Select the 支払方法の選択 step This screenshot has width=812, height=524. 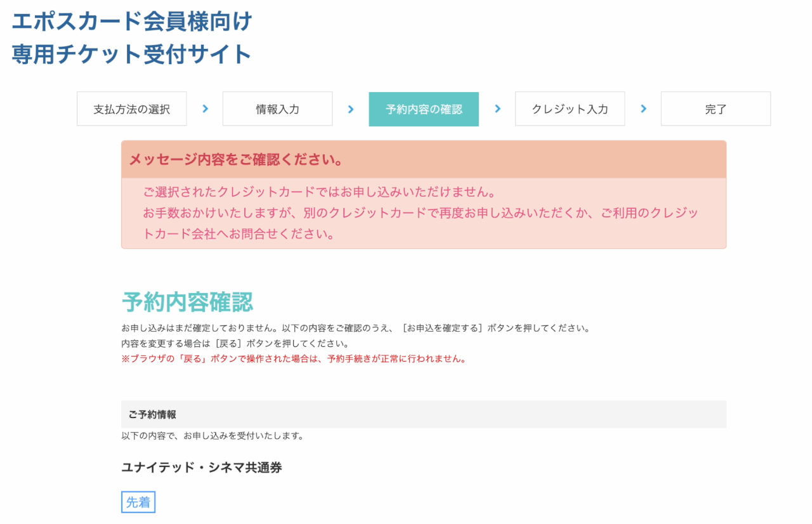click(132, 109)
